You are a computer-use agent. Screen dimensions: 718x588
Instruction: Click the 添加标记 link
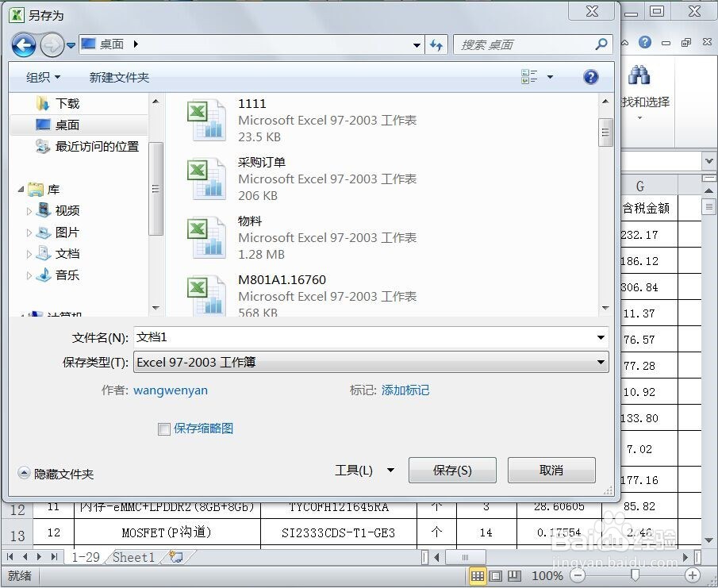405,390
